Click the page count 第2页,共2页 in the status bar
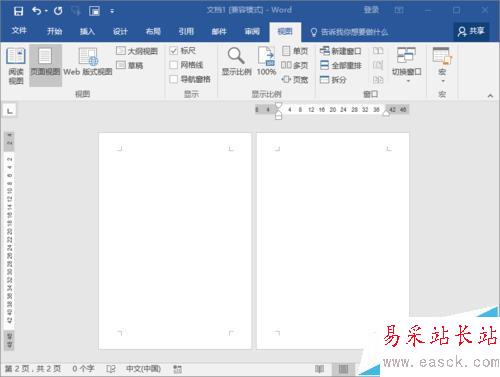This screenshot has height=377, width=500. 33,368
